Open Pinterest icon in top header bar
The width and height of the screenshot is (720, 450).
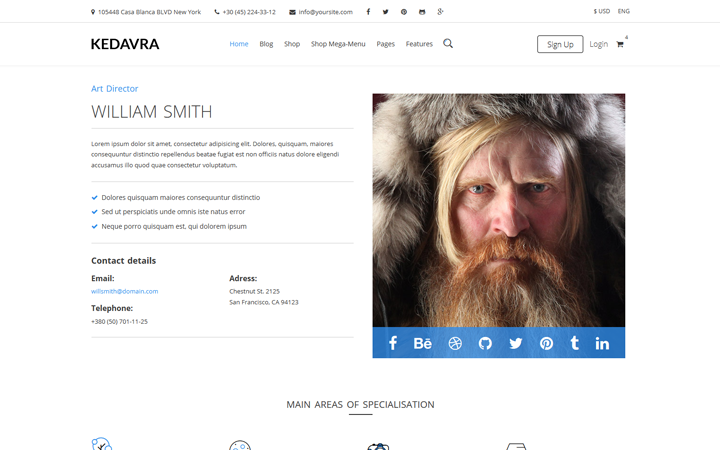click(404, 12)
